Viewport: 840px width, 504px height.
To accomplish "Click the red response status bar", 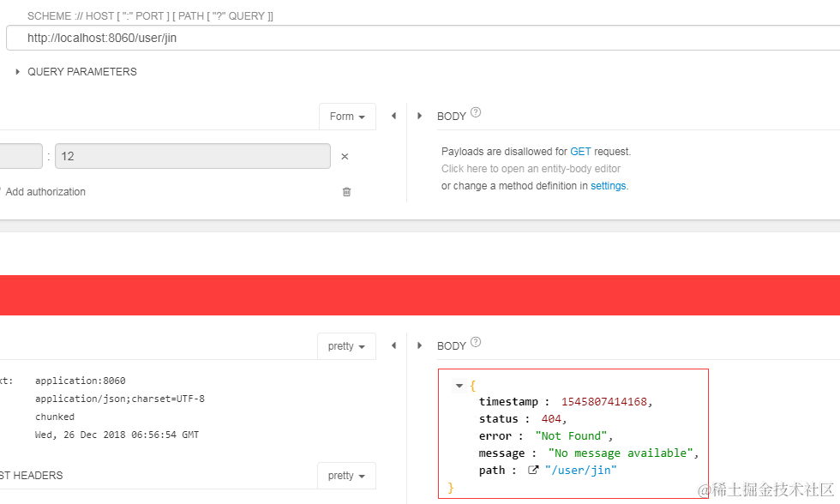I will point(420,295).
